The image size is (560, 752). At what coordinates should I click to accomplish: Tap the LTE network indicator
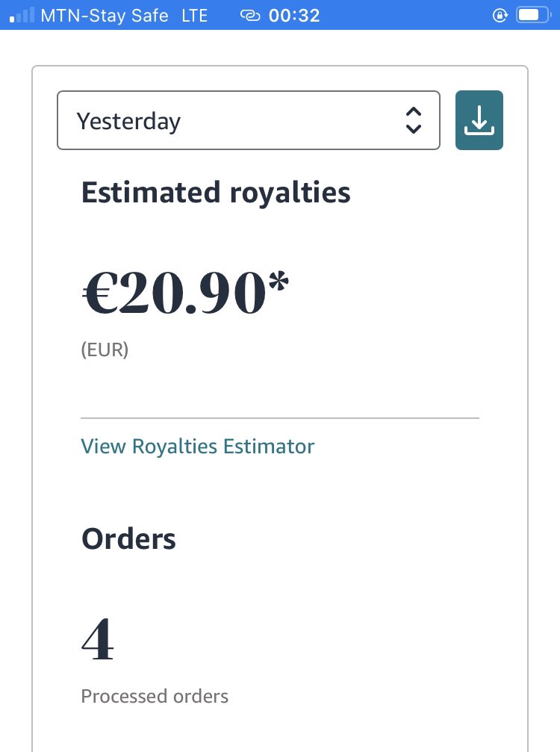coord(195,16)
